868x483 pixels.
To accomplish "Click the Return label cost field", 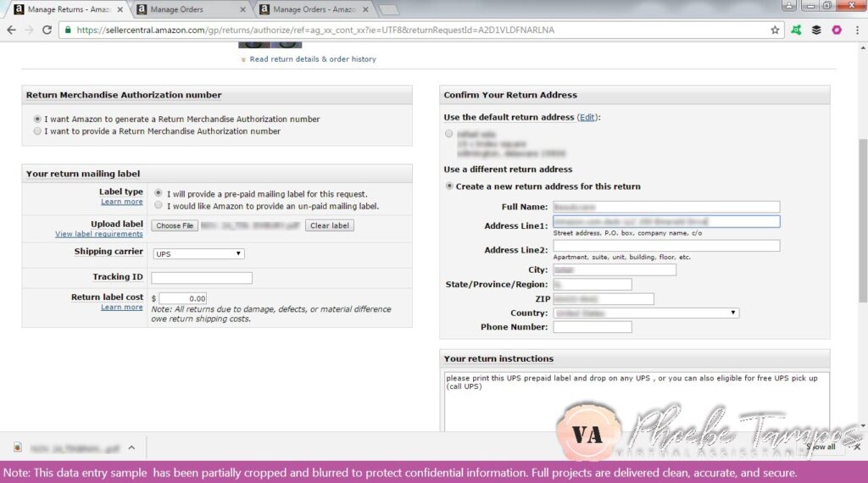I will pyautogui.click(x=183, y=298).
